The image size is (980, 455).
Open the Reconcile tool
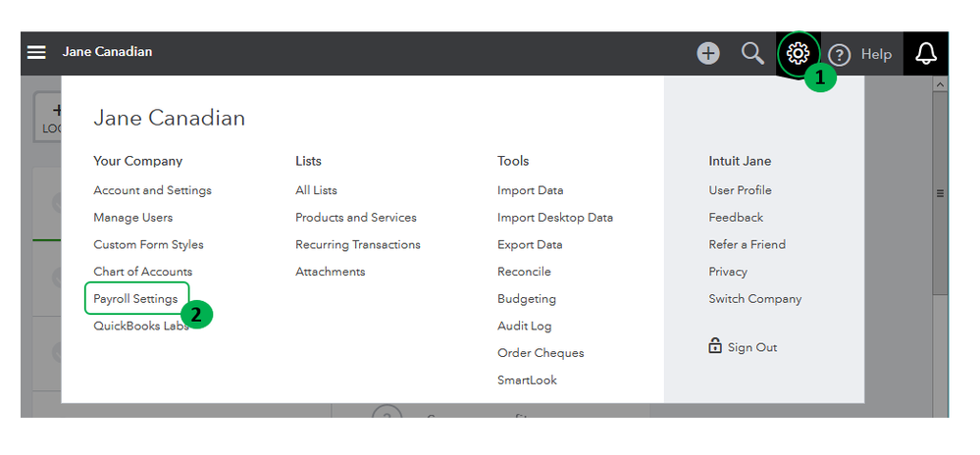[524, 272]
